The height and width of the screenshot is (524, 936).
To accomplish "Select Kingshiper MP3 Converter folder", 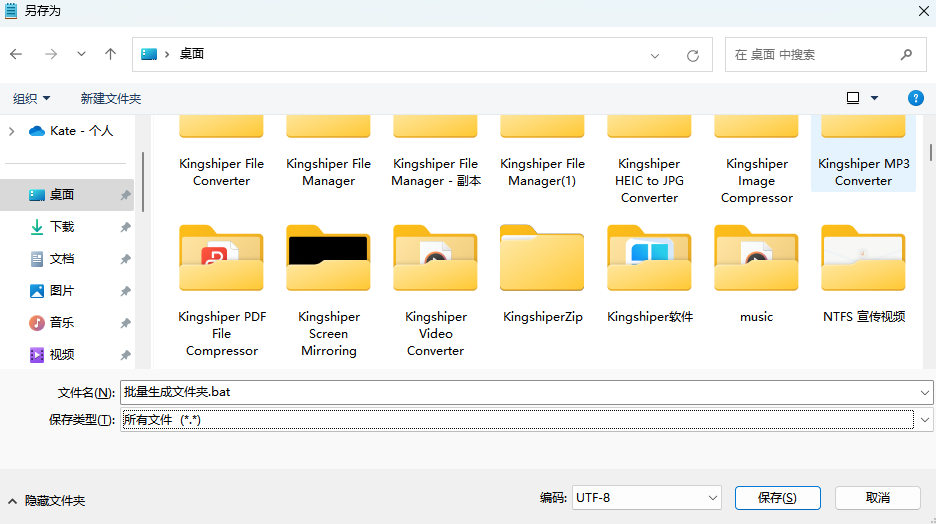I will [863, 154].
